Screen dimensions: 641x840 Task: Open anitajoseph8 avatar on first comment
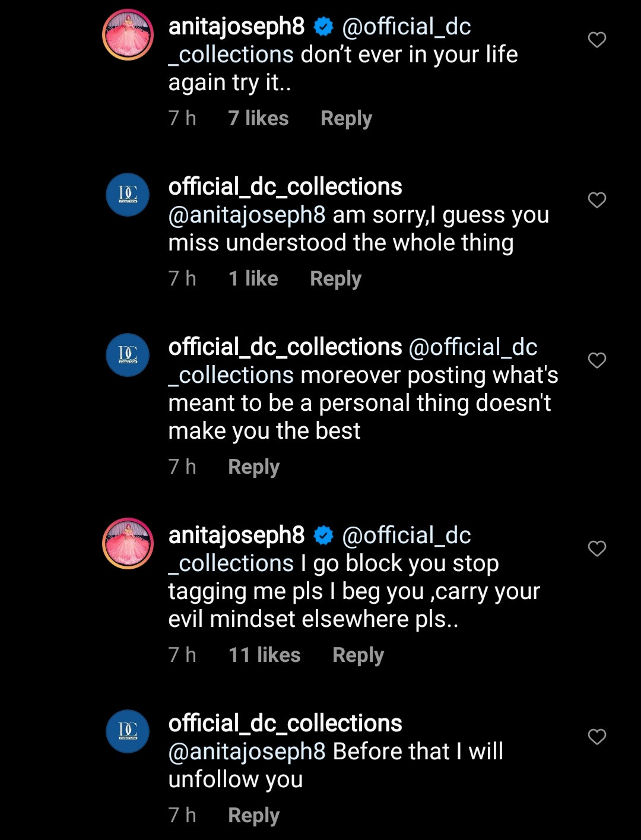[x=128, y=34]
